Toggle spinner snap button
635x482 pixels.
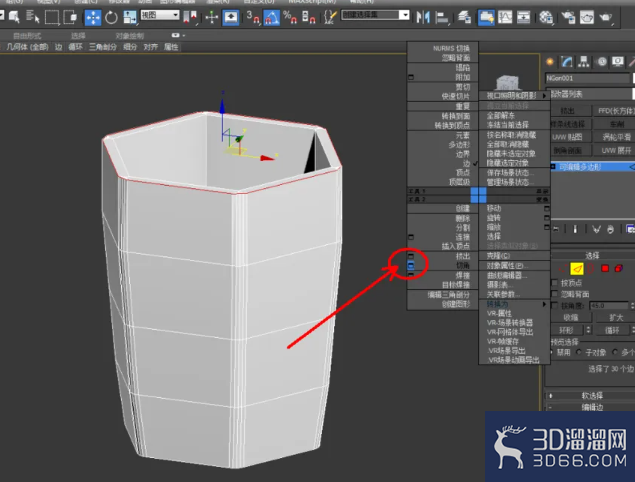(309, 17)
